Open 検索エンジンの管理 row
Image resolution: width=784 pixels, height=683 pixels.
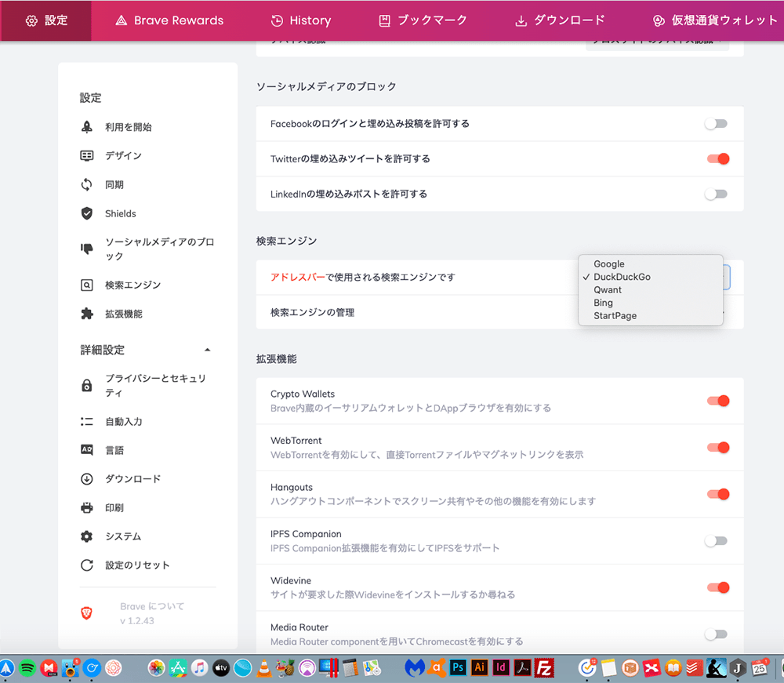tap(499, 313)
